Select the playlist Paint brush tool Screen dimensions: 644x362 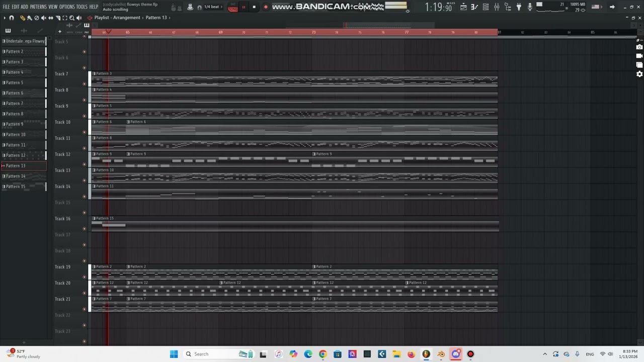[x=29, y=18]
